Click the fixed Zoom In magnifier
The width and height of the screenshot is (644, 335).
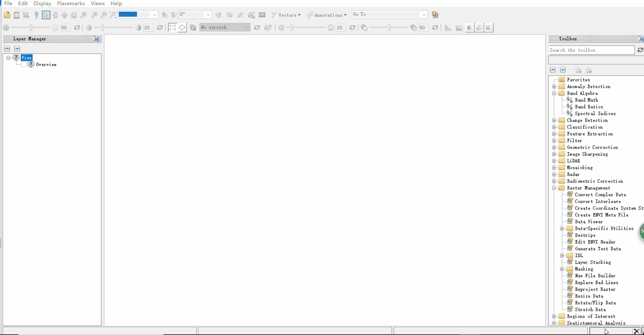pyautogui.click(x=95, y=15)
